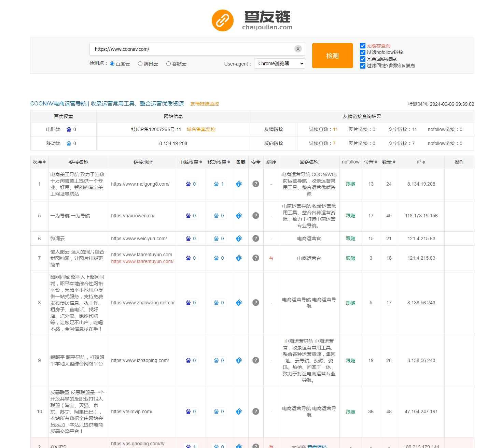502x448 pixels.
Task: Click izhaoping row 备案 shield icon
Action: point(239,360)
